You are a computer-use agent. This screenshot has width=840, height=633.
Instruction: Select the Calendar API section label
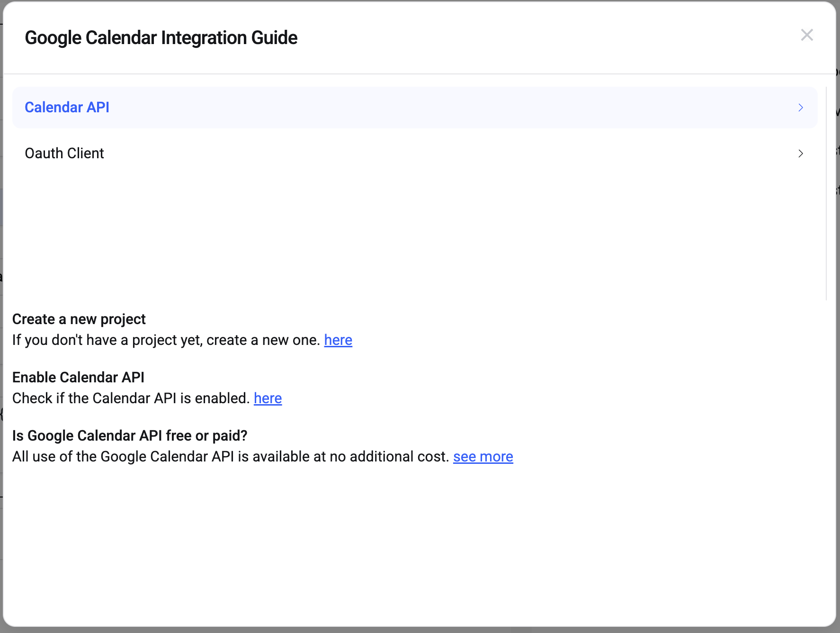click(67, 108)
